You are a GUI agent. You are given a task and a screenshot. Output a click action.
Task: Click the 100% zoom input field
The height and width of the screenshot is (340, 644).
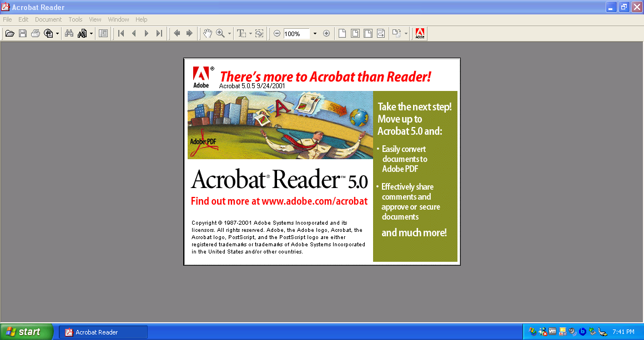[296, 33]
